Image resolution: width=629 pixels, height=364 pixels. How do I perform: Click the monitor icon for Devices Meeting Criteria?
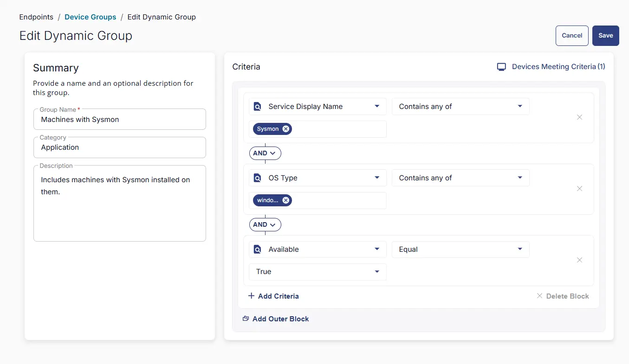501,67
